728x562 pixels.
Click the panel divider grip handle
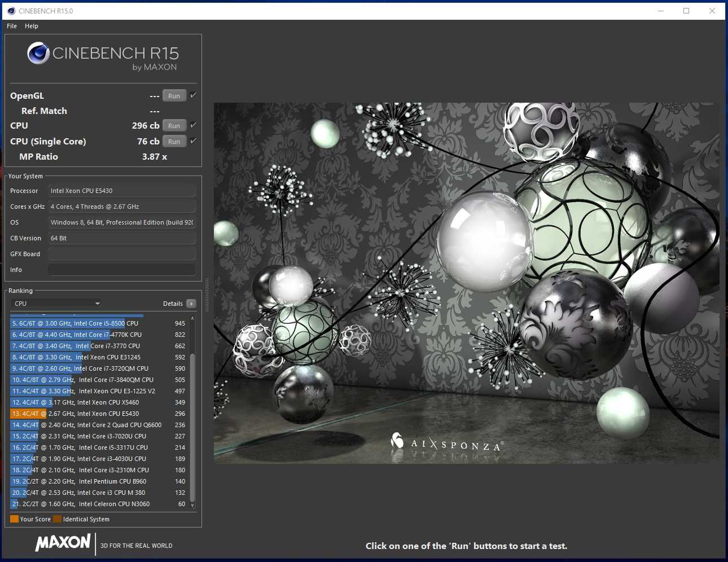pyautogui.click(x=207, y=295)
